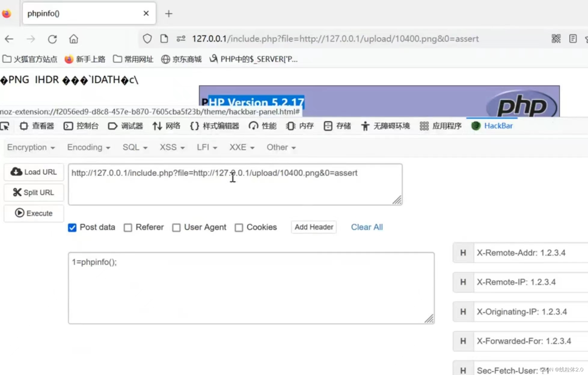Open the 常用网址 bookmark folder
Viewport: 588px width, 375px height.
133,59
